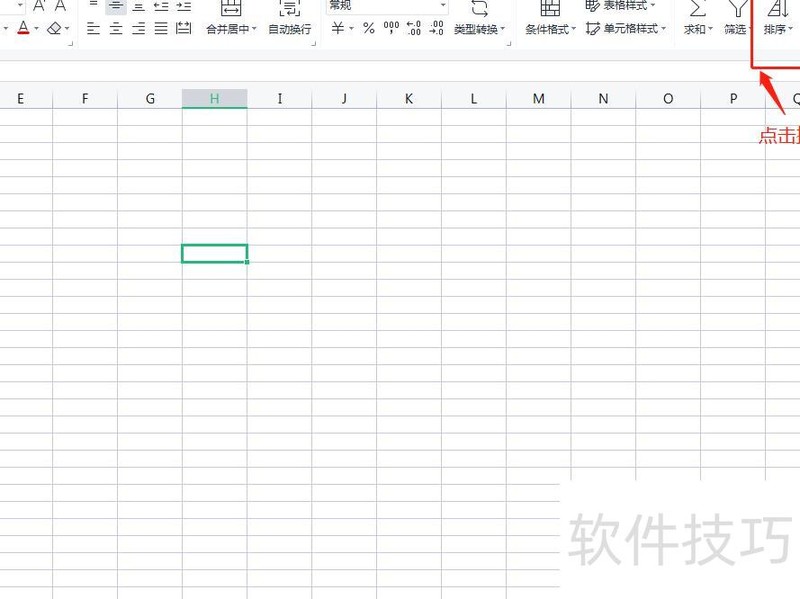Center text horizontally icon

[116, 29]
